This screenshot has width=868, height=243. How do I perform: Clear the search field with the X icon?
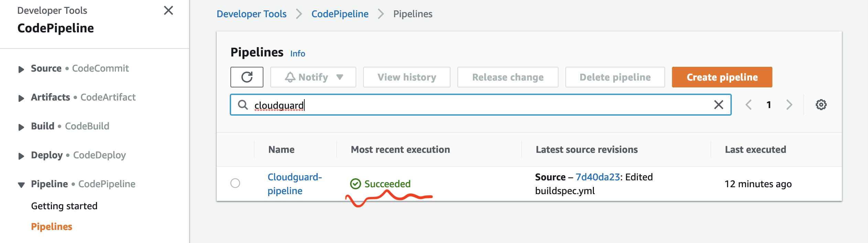[718, 105]
